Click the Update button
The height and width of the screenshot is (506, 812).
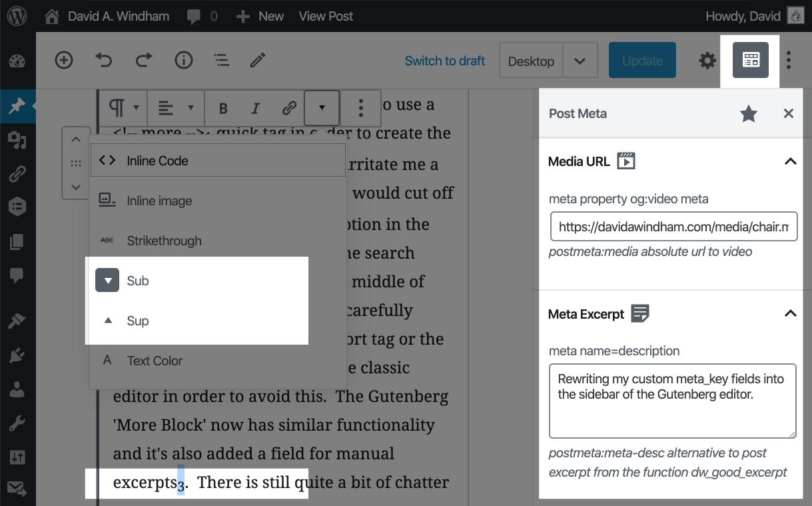(642, 61)
